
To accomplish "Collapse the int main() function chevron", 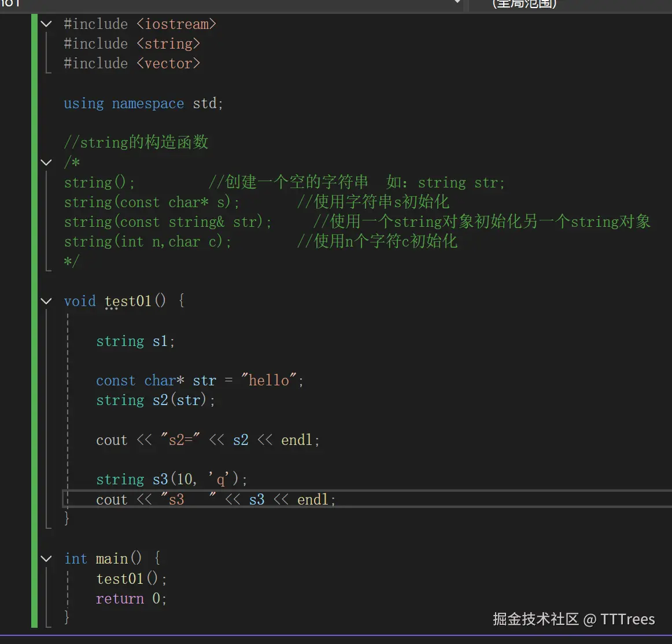I will point(46,559).
